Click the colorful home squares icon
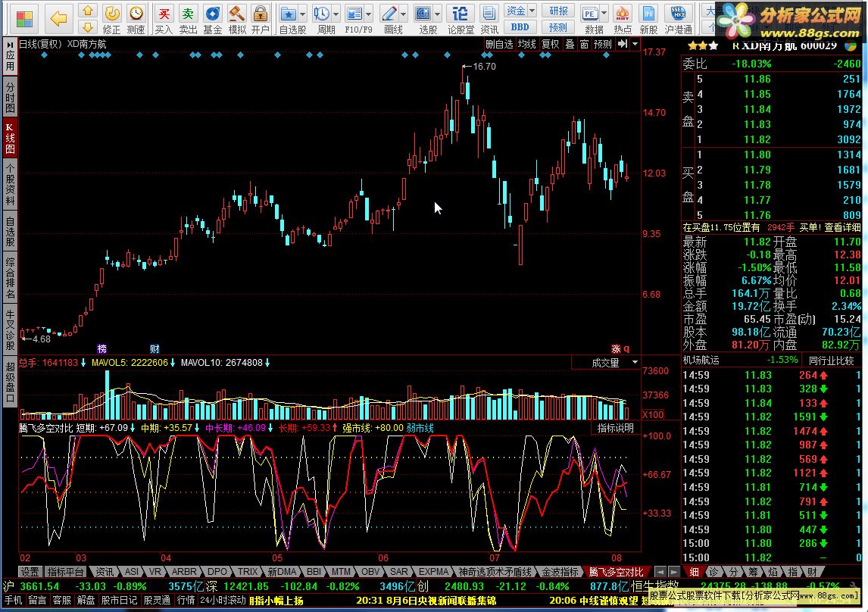868x612 pixels. click(23, 18)
